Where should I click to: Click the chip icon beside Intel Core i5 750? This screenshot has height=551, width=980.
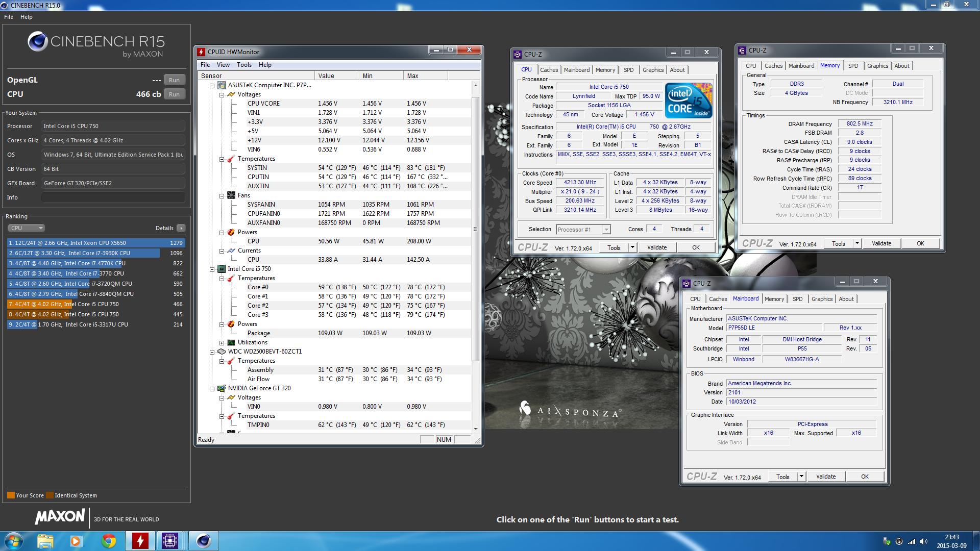(x=222, y=269)
